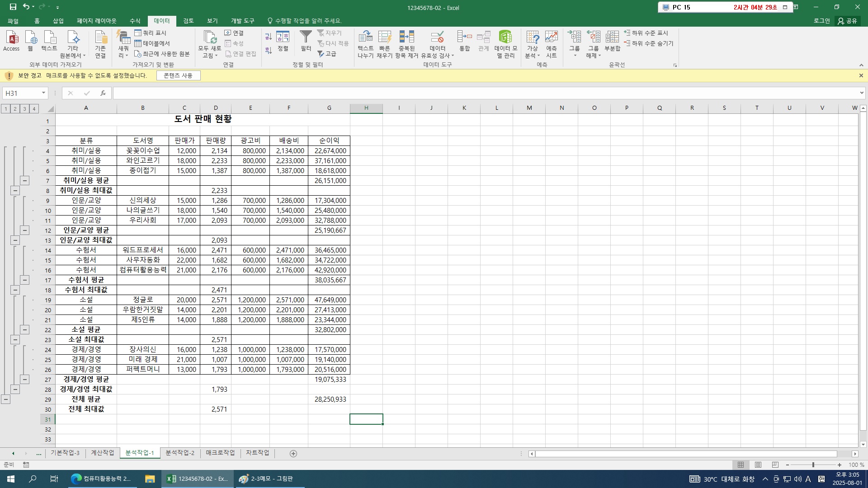Image resolution: width=868 pixels, height=488 pixels.
Task: Open the Name Box dropdown arrow
Action: point(43,93)
